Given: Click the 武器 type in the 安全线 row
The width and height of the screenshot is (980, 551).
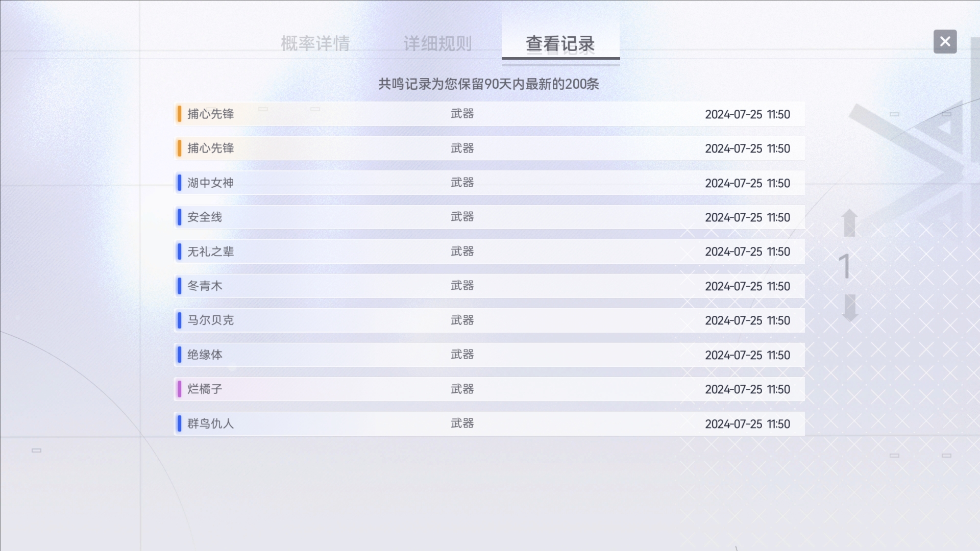Looking at the screenshot, I should click(x=462, y=217).
